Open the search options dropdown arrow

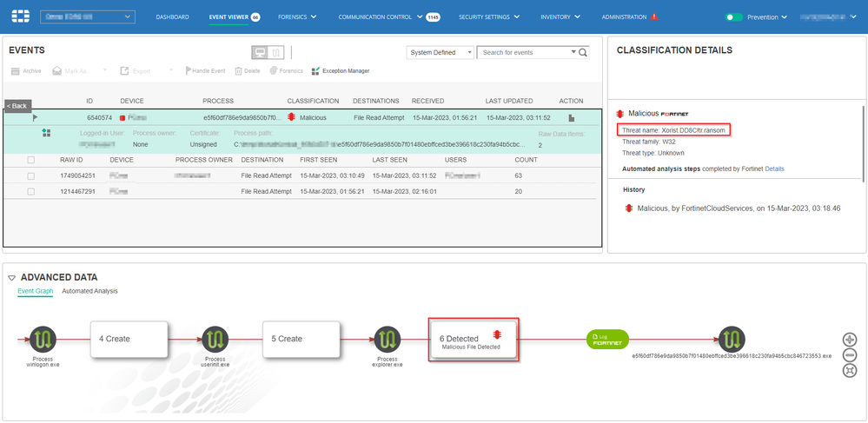pyautogui.click(x=573, y=53)
